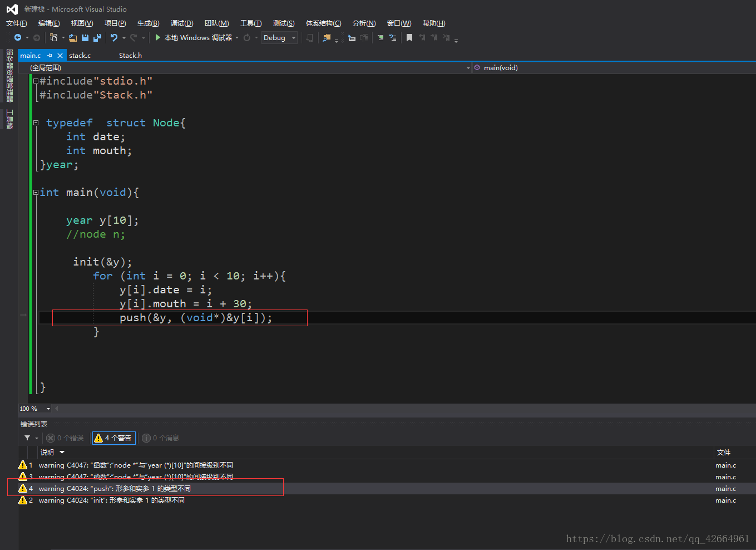Viewport: 756px width, 550px height.
Task: Open the 体系结构(C) menu
Action: tap(323, 23)
